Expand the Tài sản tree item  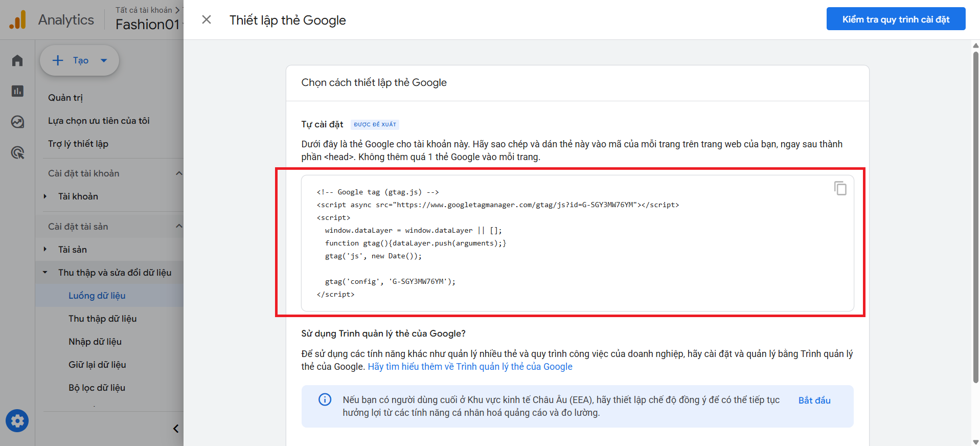(45, 250)
